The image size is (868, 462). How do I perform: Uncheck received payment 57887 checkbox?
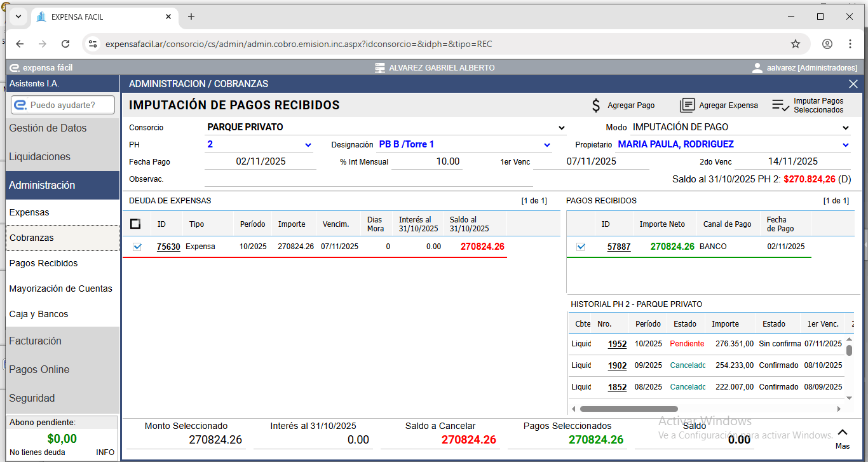pos(580,247)
